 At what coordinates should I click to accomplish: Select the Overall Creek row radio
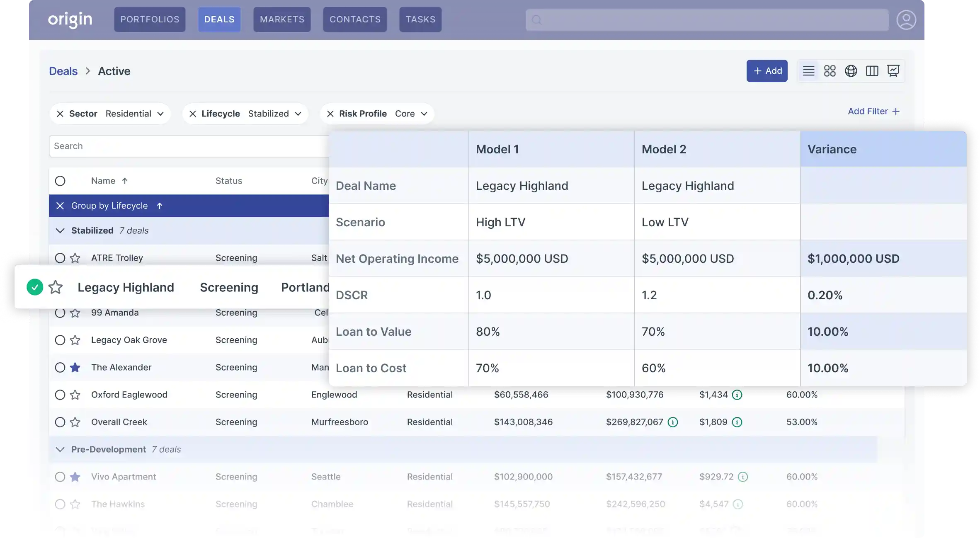pyautogui.click(x=60, y=422)
